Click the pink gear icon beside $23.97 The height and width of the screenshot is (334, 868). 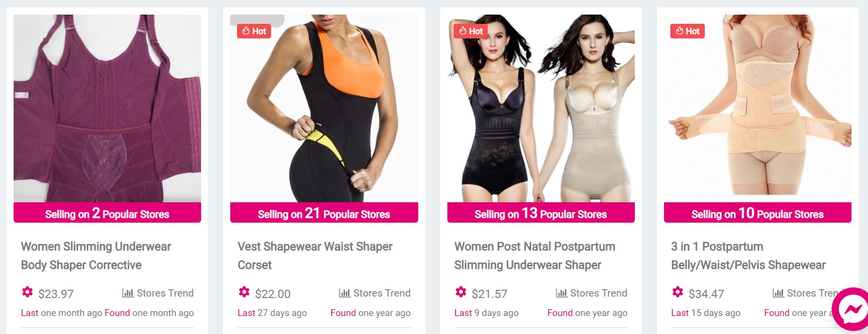click(27, 292)
